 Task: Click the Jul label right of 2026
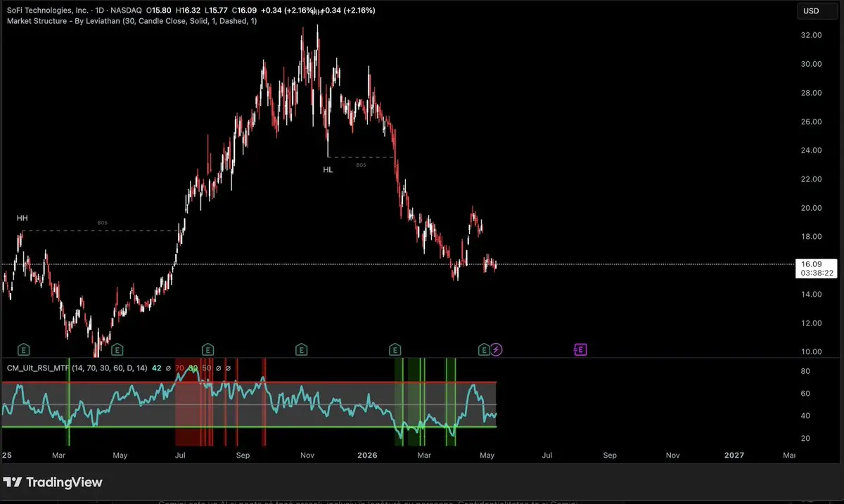click(x=546, y=455)
